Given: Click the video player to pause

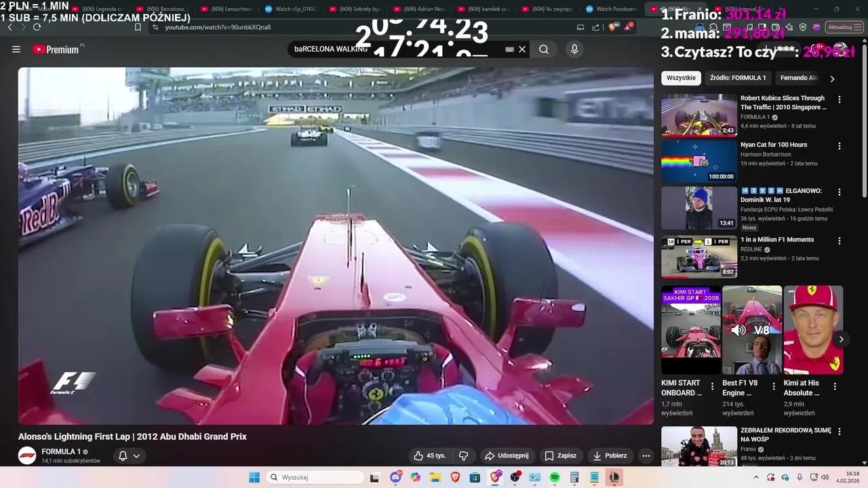Looking at the screenshot, I should 336,245.
